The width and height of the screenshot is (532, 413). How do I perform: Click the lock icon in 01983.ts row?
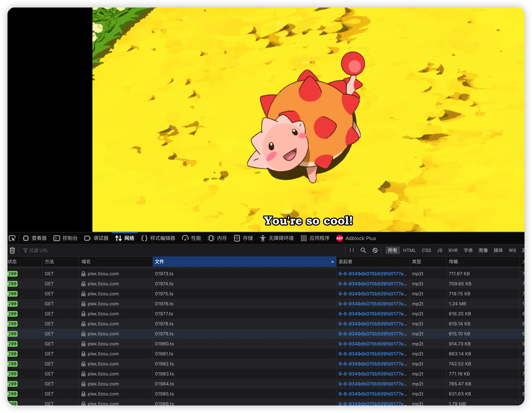[x=83, y=374]
